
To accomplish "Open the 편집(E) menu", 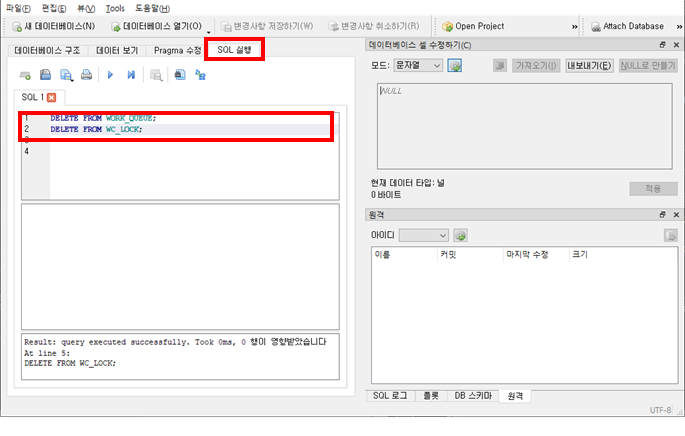I will click(x=54, y=8).
